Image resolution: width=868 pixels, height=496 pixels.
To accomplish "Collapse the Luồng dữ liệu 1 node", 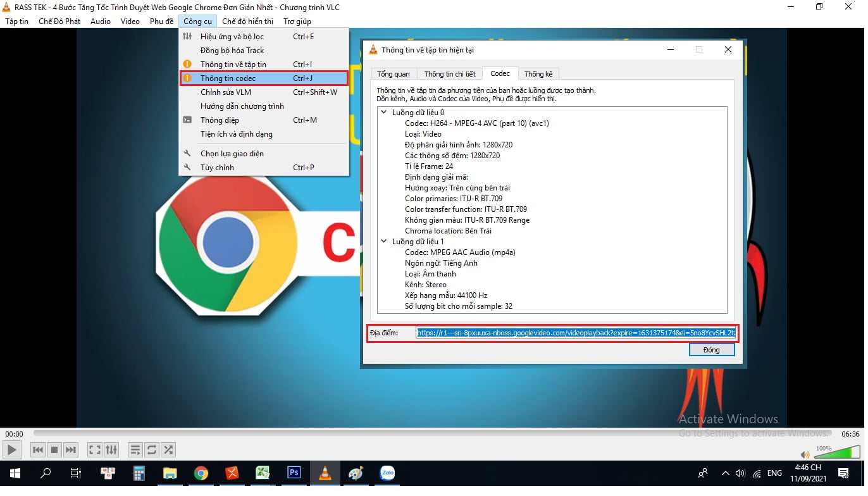I will (383, 242).
